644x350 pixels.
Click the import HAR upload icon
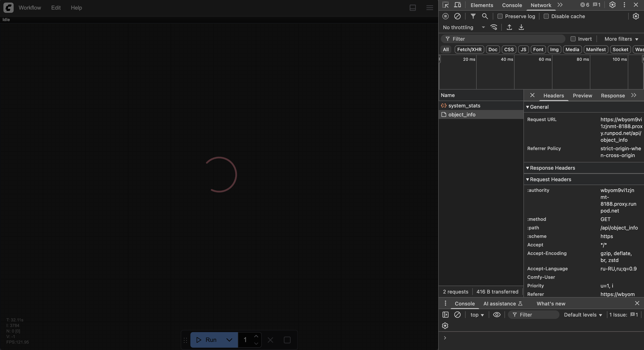(509, 27)
